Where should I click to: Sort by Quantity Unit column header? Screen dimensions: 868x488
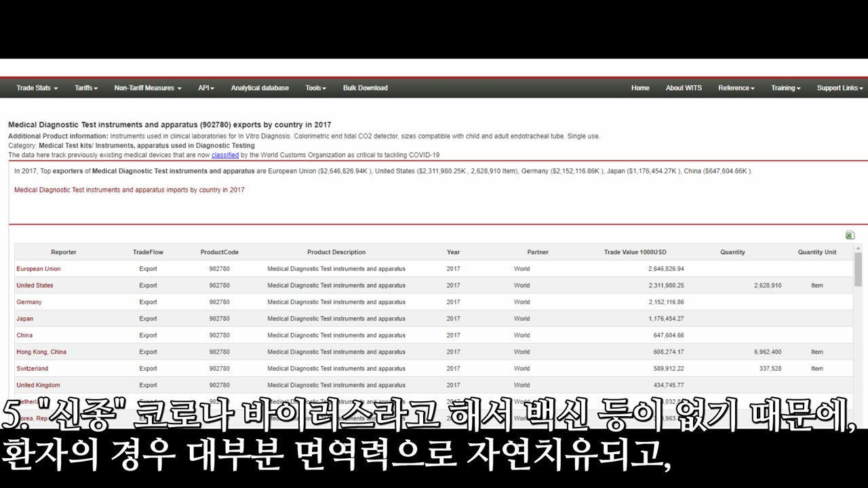817,252
